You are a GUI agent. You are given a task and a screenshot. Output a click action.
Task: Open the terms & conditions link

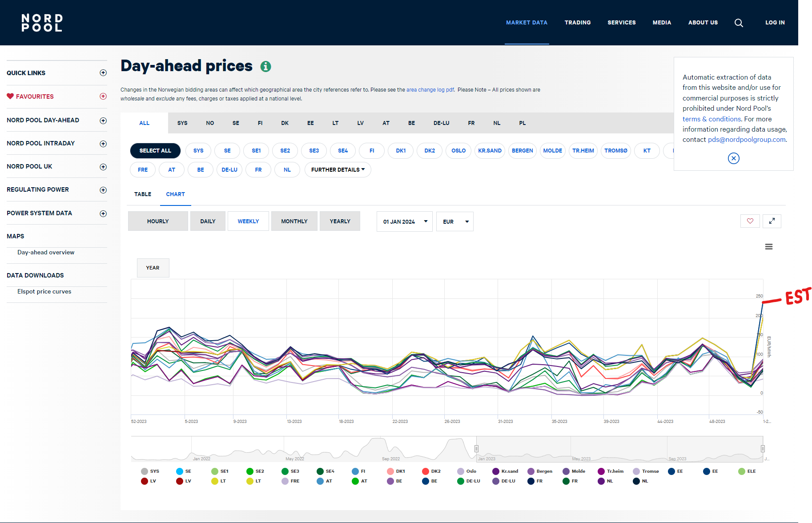(712, 119)
